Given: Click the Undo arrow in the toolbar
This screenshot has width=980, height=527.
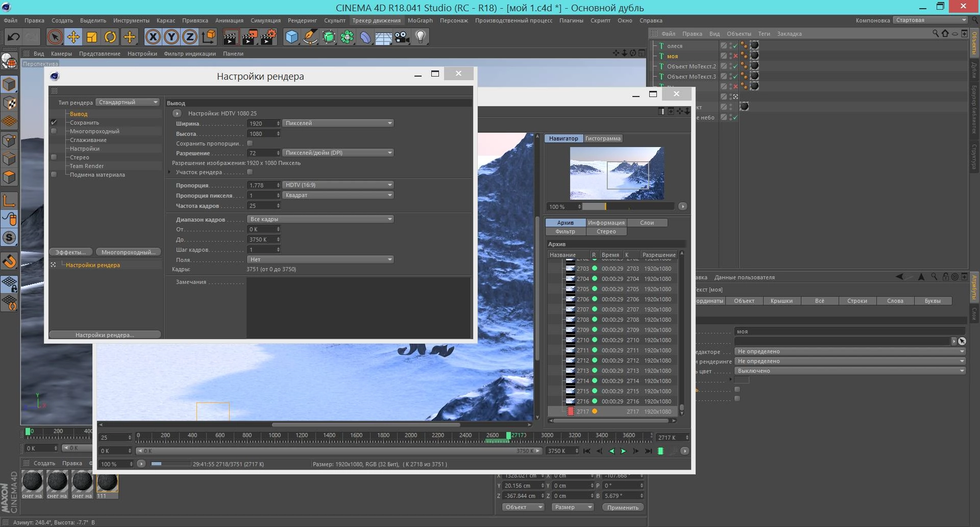Looking at the screenshot, I should (14, 37).
